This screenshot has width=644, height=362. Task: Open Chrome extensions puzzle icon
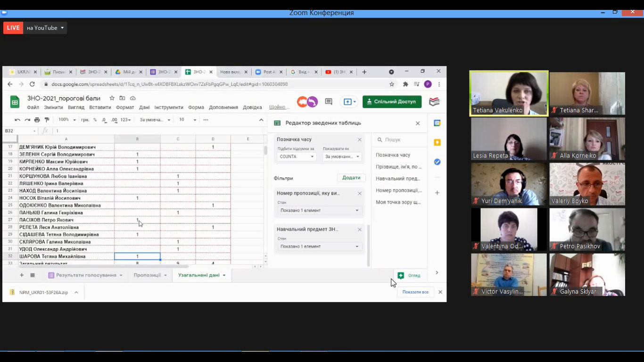pyautogui.click(x=405, y=84)
